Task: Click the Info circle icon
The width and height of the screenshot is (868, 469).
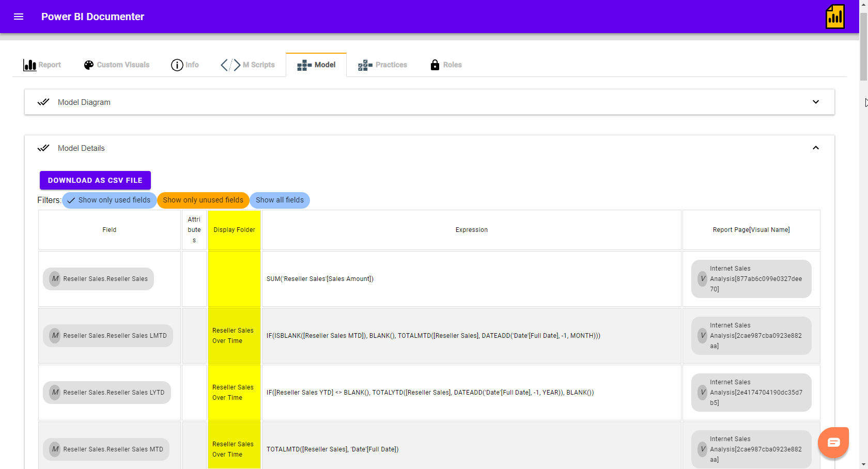Action: (176, 65)
